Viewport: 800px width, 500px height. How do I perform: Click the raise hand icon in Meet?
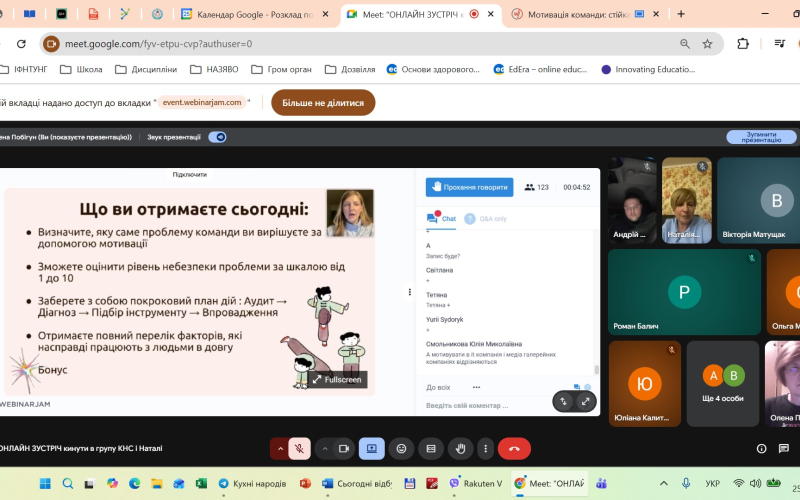460,449
